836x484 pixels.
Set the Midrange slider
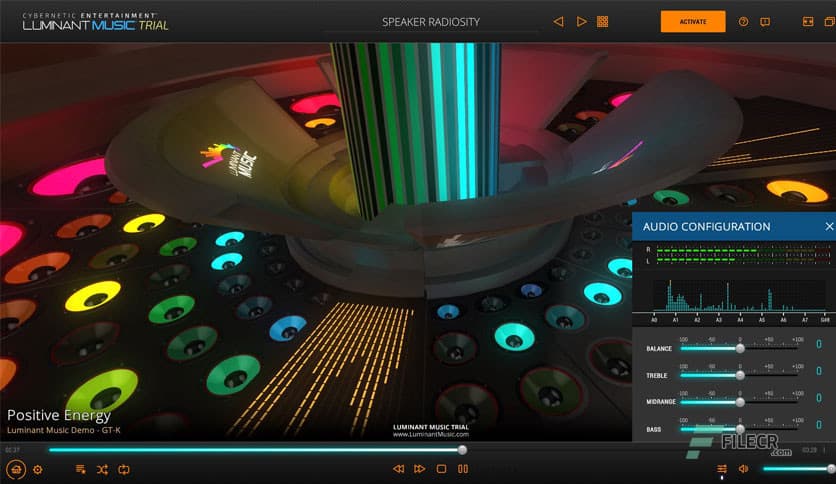[x=739, y=402]
